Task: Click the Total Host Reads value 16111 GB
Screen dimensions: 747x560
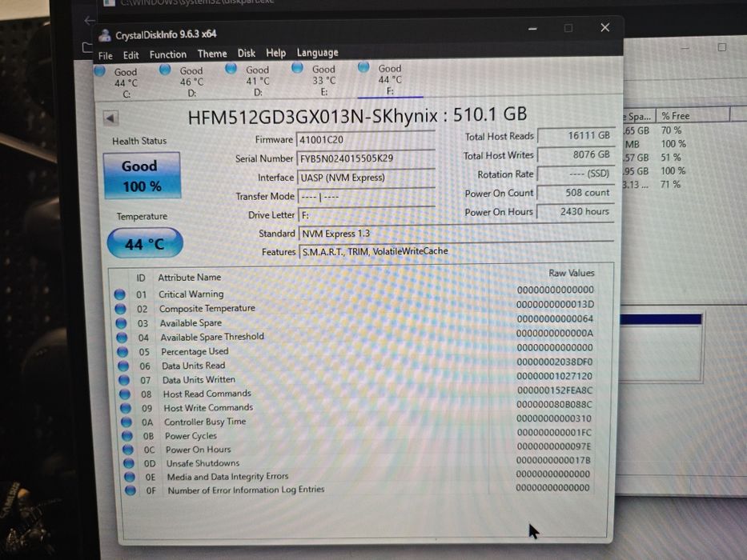Action: tap(576, 136)
